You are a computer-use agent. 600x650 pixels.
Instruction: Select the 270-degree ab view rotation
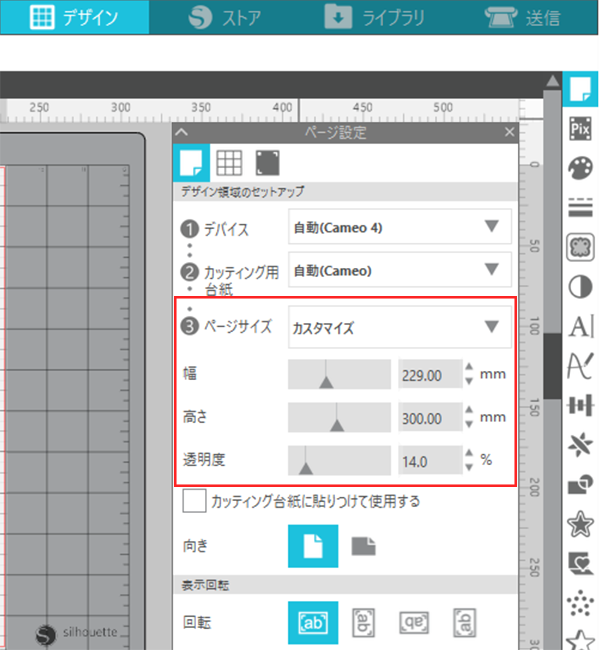(464, 623)
